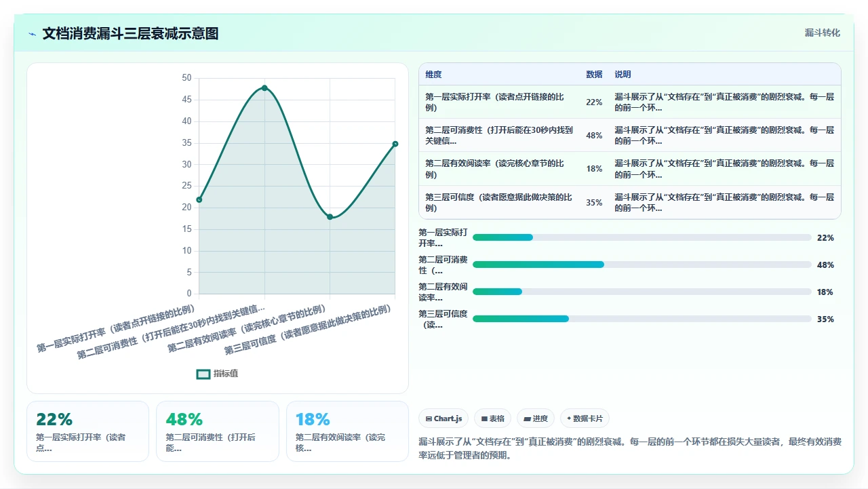Click table row 第二层有效阅读率 dimension cell

499,169
